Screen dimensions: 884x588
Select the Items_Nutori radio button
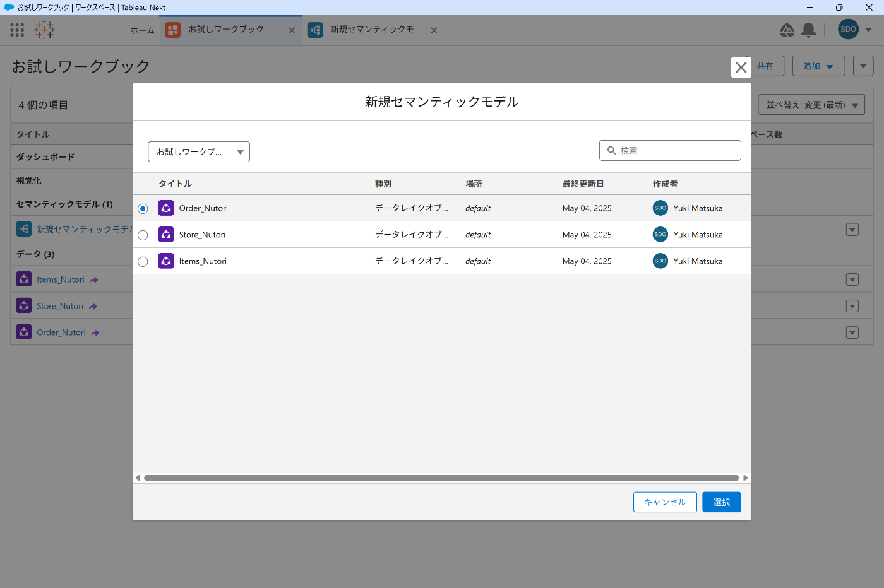[x=143, y=261]
